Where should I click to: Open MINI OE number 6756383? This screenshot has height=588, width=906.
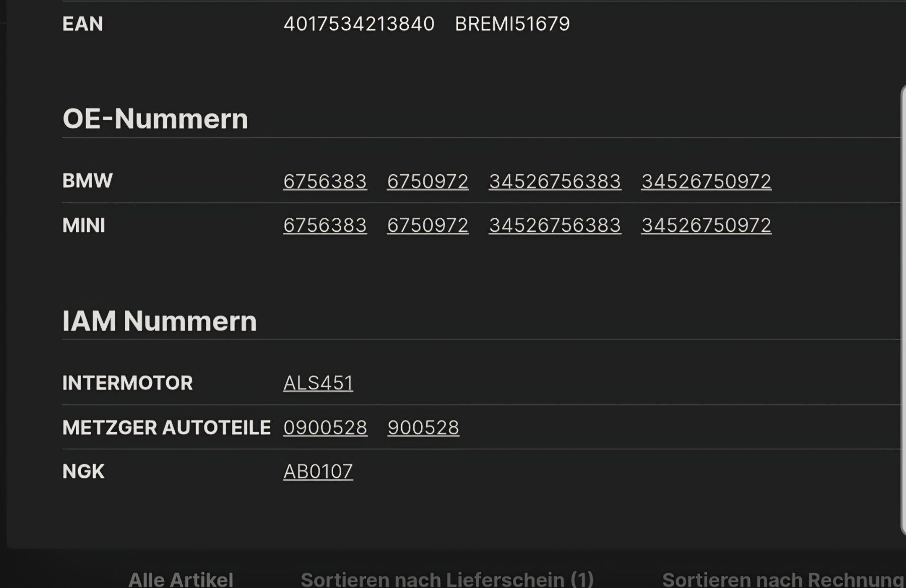coord(325,225)
